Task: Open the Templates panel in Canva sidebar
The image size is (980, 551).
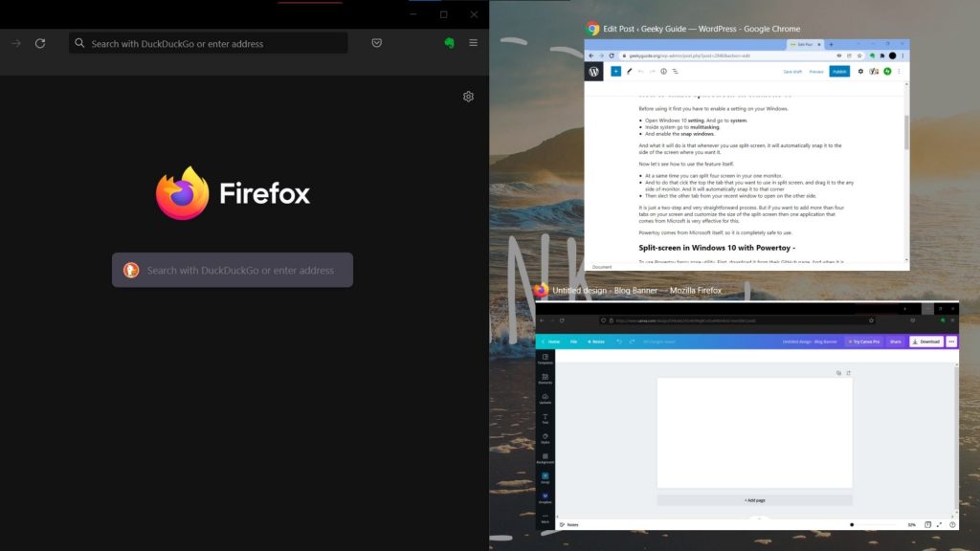Action: [x=545, y=359]
